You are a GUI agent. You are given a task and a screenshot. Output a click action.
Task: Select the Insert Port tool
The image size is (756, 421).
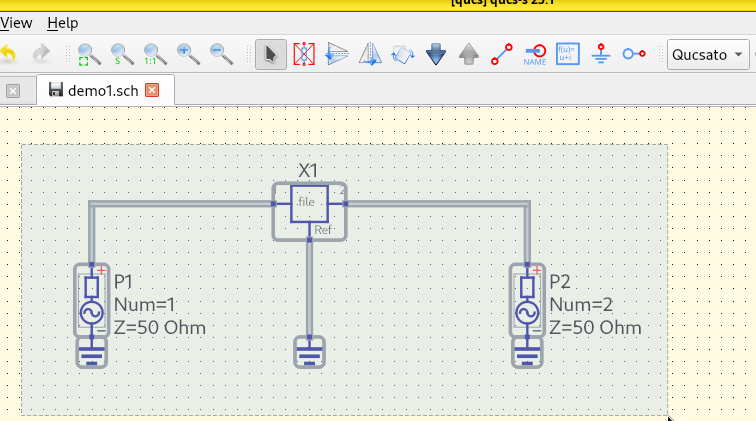(x=634, y=54)
